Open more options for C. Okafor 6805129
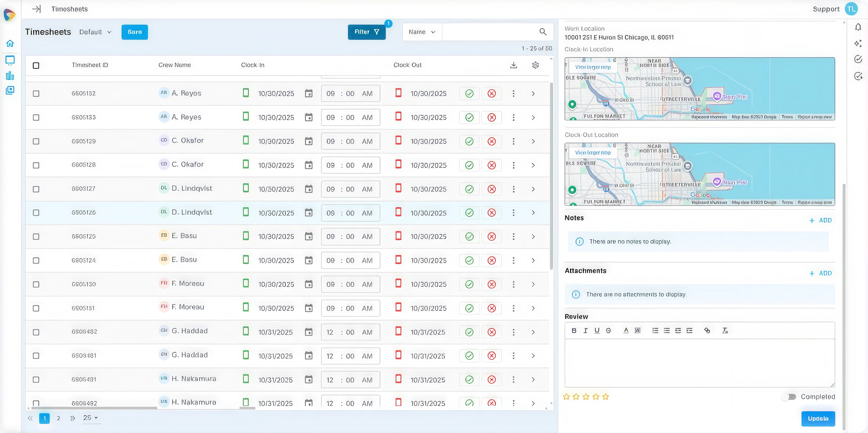 pos(514,141)
